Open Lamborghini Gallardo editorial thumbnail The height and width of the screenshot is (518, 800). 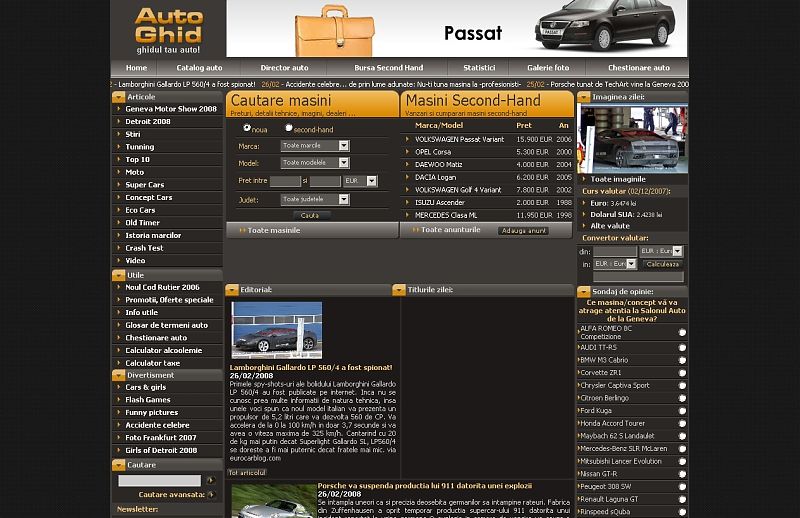pos(277,330)
